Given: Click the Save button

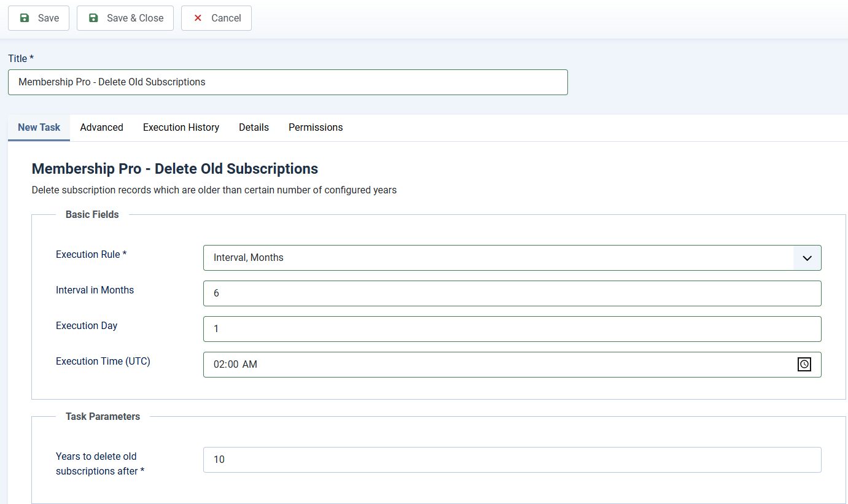Looking at the screenshot, I should pos(39,18).
